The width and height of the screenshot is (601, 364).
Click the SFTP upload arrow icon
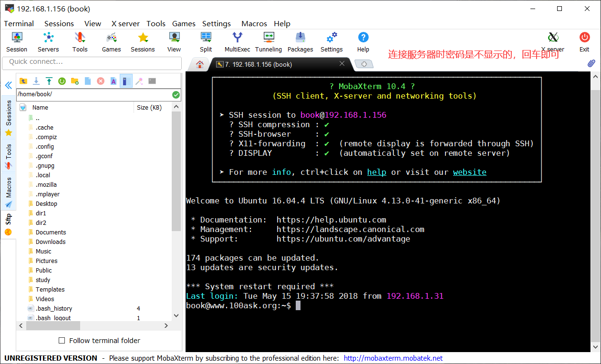pos(49,81)
